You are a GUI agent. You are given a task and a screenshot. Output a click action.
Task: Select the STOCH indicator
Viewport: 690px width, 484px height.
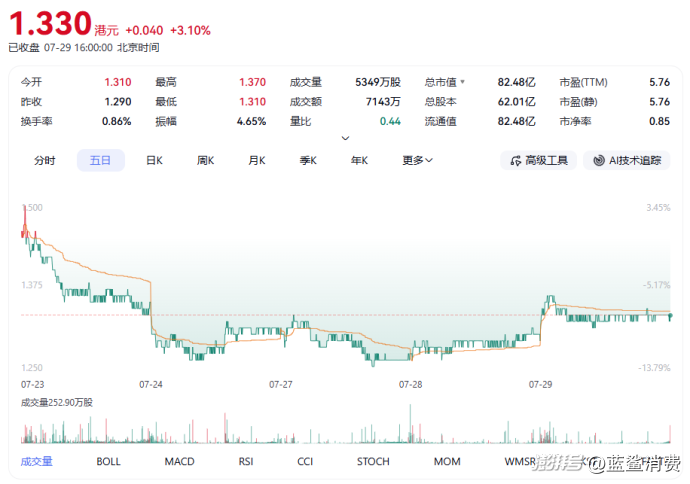[x=373, y=462]
